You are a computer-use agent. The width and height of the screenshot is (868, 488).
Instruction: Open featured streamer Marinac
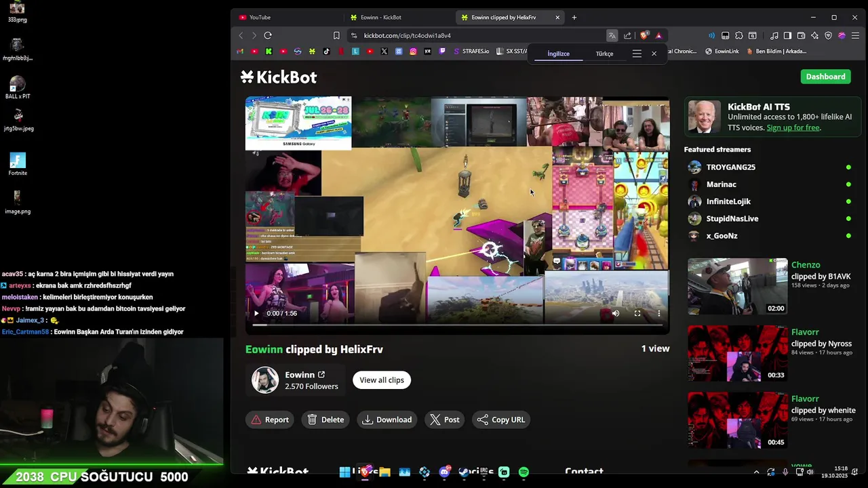[x=721, y=184]
